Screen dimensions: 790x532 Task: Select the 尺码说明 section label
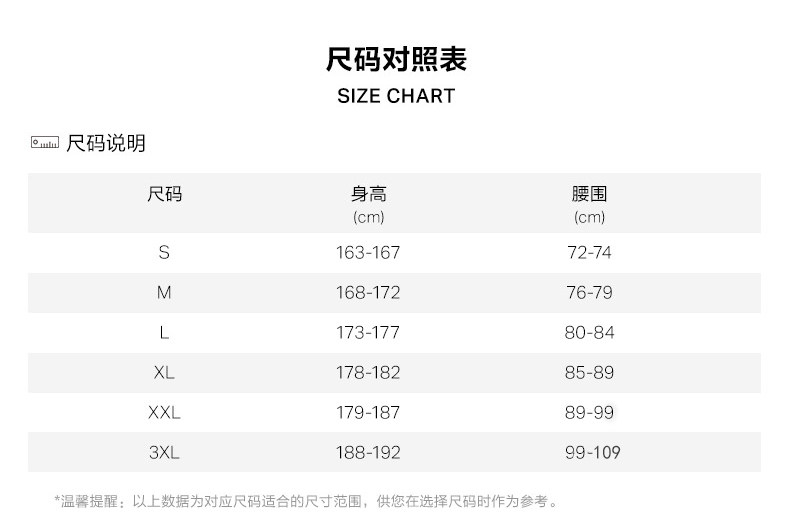106,143
